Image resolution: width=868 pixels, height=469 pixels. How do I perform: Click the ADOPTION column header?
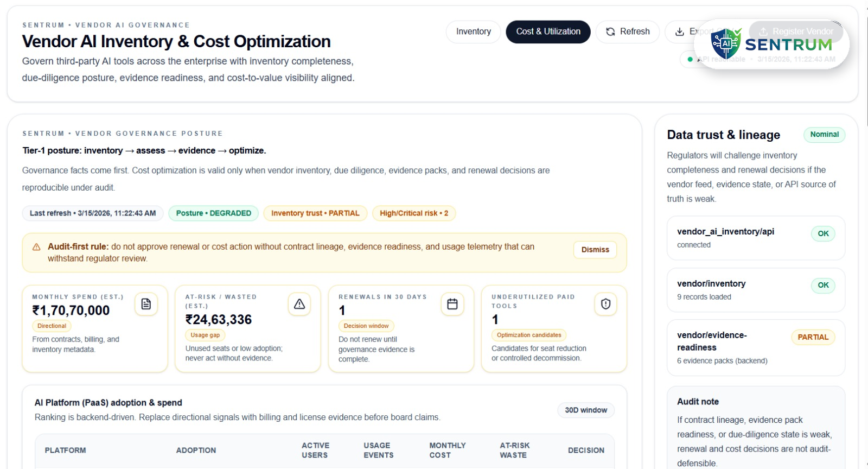click(196, 451)
